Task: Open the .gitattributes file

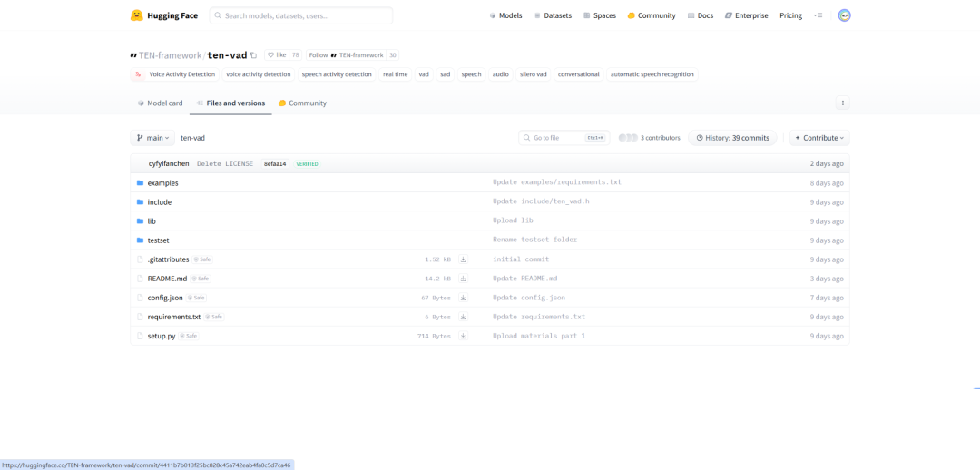Action: coord(168,259)
